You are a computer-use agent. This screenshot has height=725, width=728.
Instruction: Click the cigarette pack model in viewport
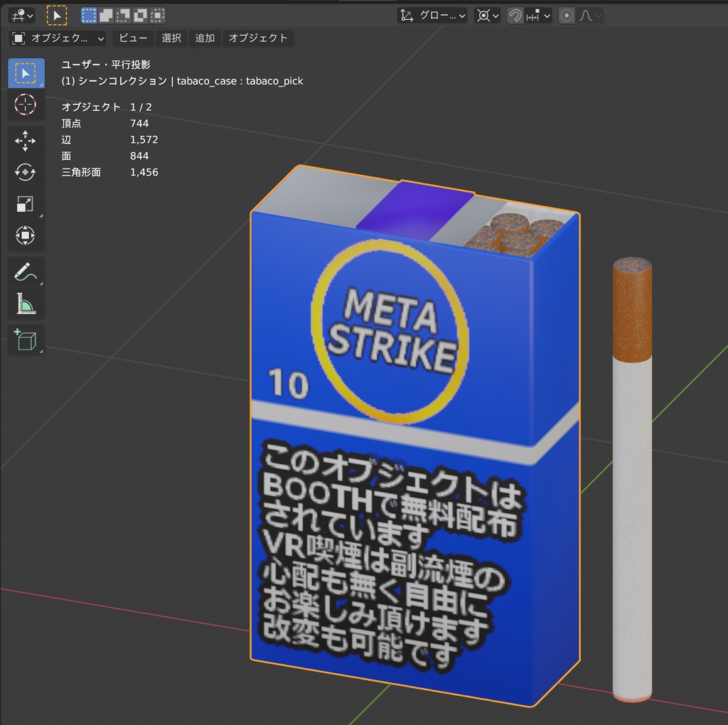[414, 436]
